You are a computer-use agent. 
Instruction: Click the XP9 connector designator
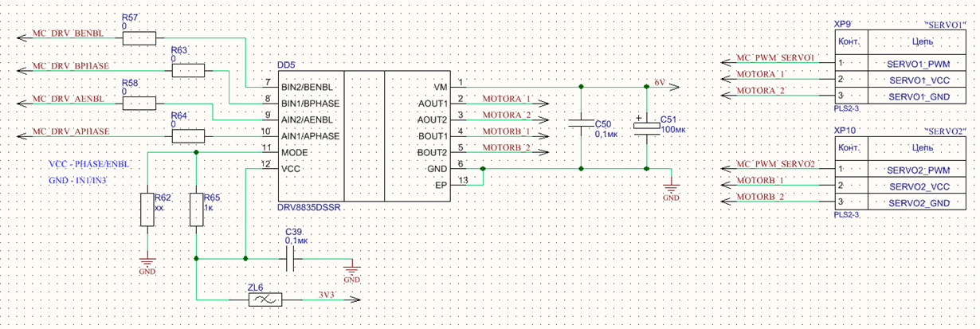point(841,25)
